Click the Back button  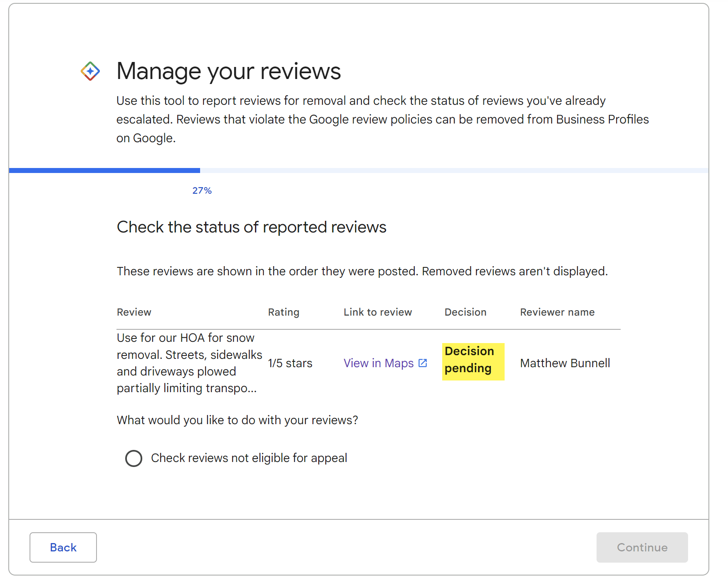coord(63,548)
